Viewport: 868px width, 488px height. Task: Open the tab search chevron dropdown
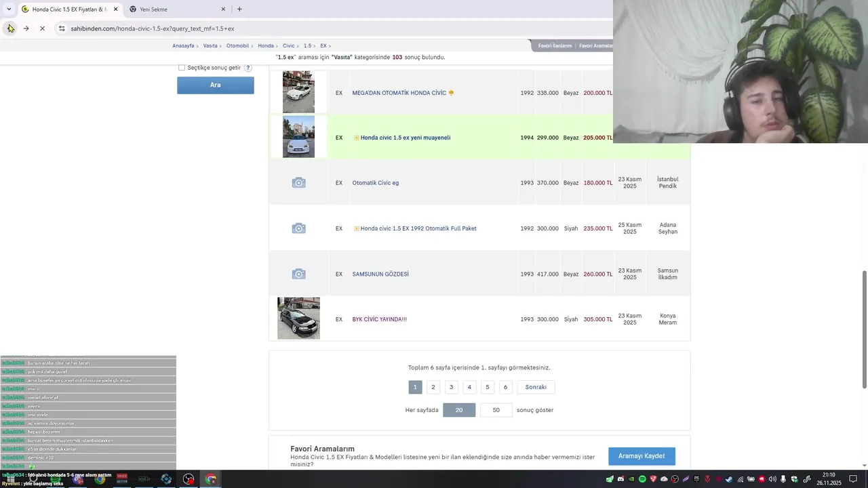pyautogui.click(x=9, y=9)
